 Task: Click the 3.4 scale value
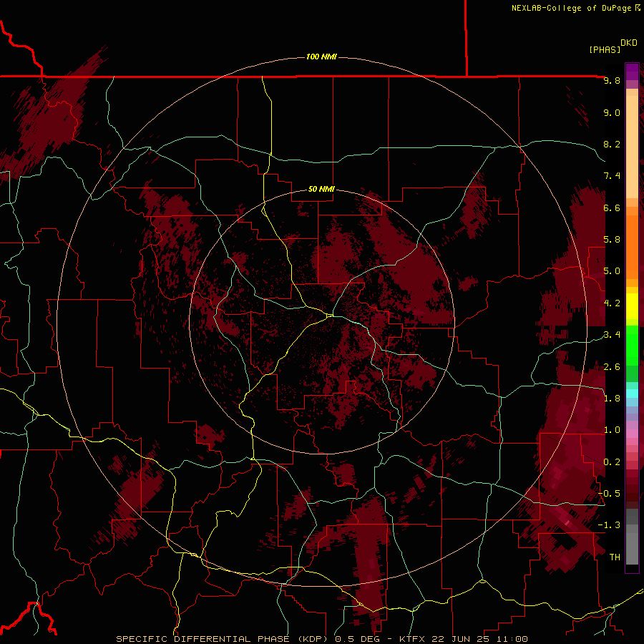pos(612,335)
